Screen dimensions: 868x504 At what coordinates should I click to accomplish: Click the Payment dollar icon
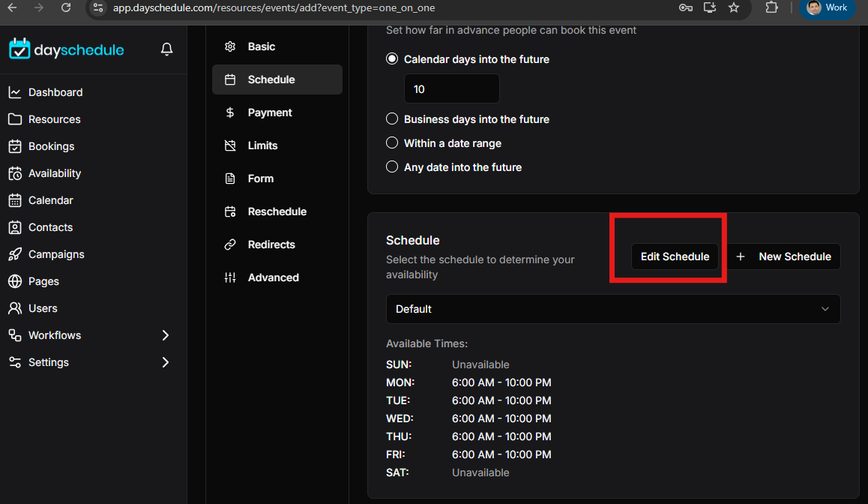230,112
